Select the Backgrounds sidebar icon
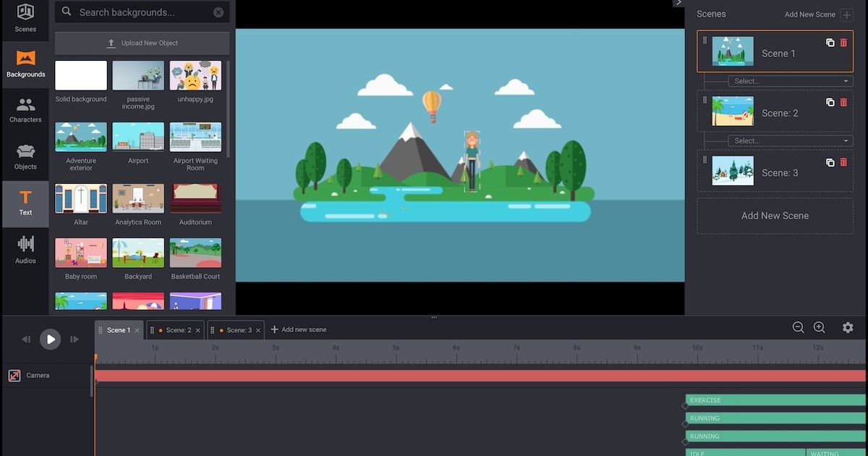 click(25, 65)
